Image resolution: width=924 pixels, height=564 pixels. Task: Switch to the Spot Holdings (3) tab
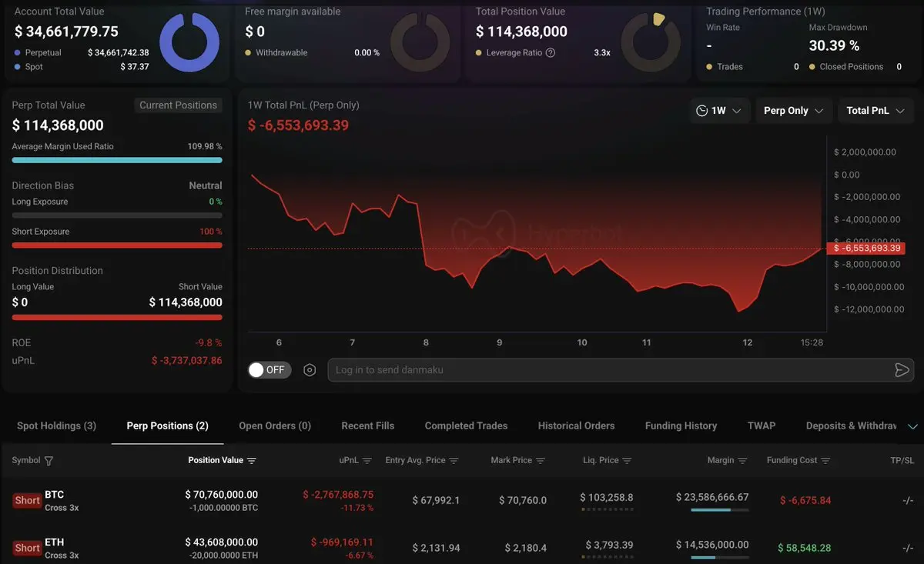click(x=56, y=426)
